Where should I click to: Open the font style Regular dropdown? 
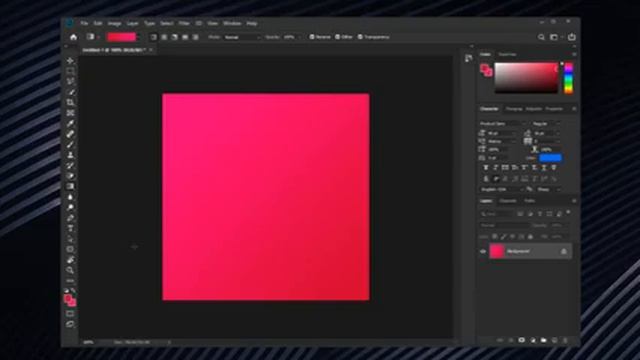click(x=546, y=124)
